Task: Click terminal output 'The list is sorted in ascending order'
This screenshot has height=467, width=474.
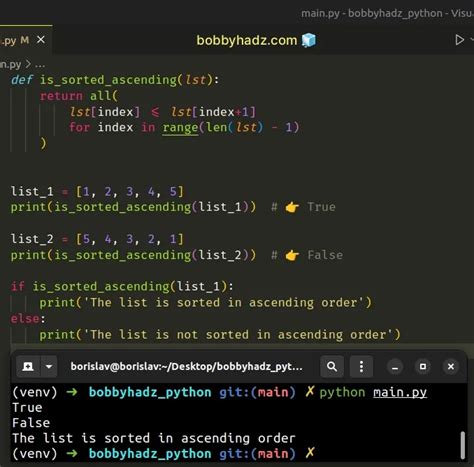Action: point(154,438)
